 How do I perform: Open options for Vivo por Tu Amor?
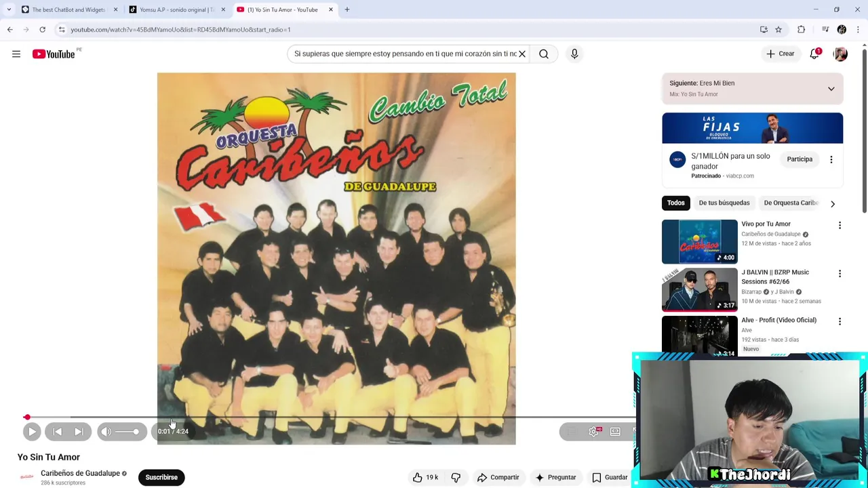pos(840,226)
